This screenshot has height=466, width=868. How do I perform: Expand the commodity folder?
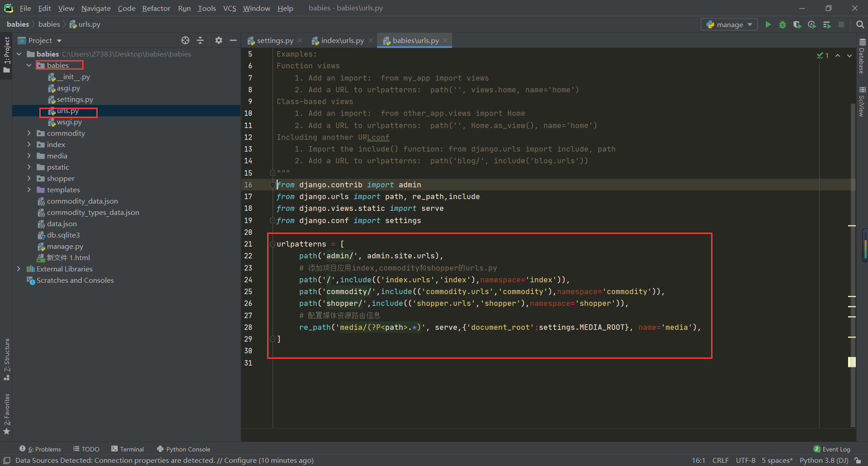pos(29,133)
